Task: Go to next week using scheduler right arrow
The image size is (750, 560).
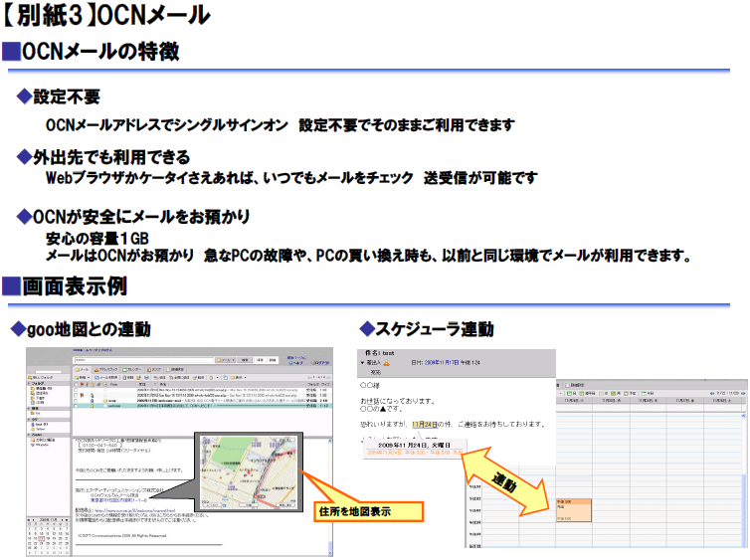Action: [743, 393]
